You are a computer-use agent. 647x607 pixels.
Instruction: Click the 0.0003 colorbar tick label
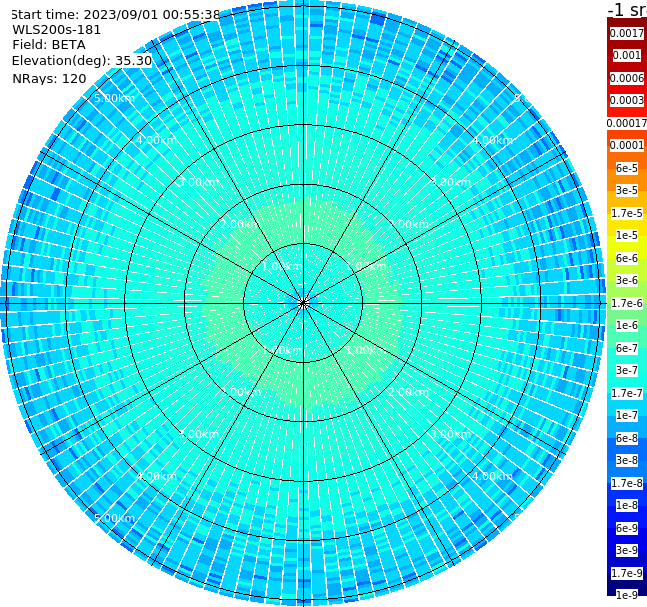point(627,100)
